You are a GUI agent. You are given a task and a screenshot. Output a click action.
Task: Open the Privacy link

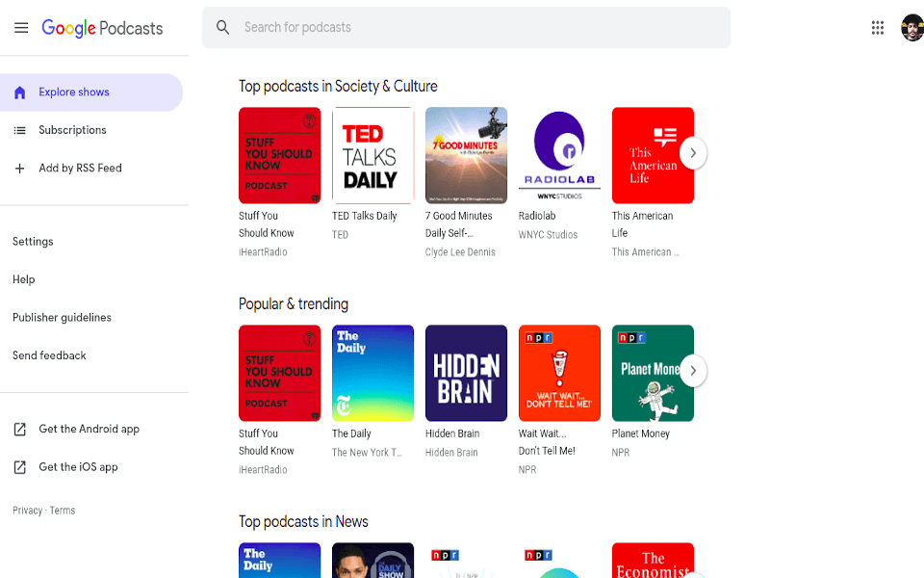pos(27,511)
